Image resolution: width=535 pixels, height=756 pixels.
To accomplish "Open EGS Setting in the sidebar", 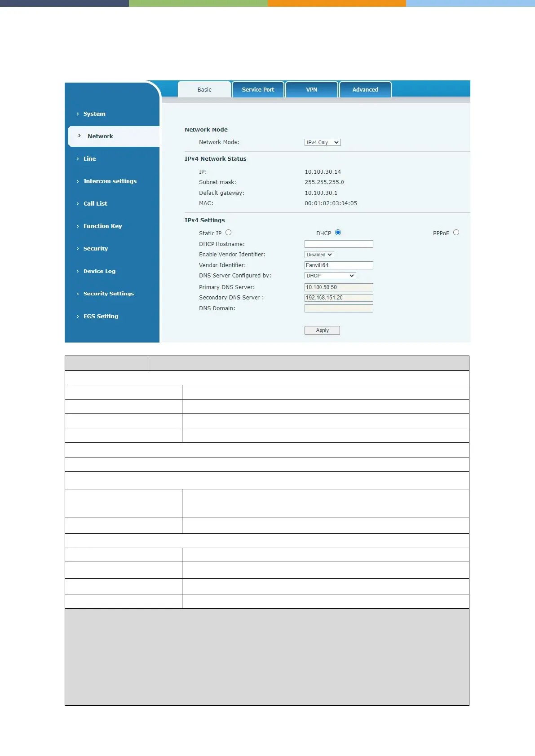I will tap(101, 316).
